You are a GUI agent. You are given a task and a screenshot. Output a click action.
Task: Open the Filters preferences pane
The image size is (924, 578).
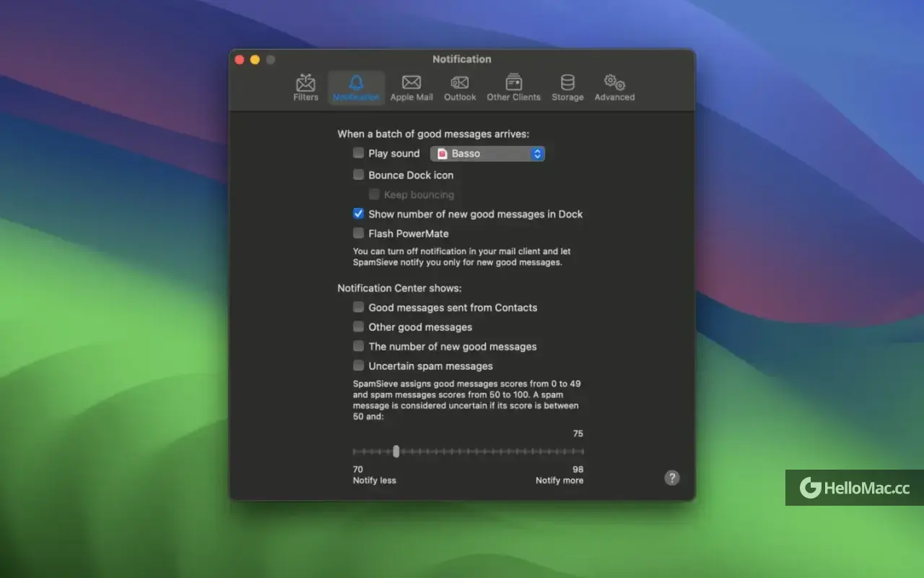click(306, 88)
